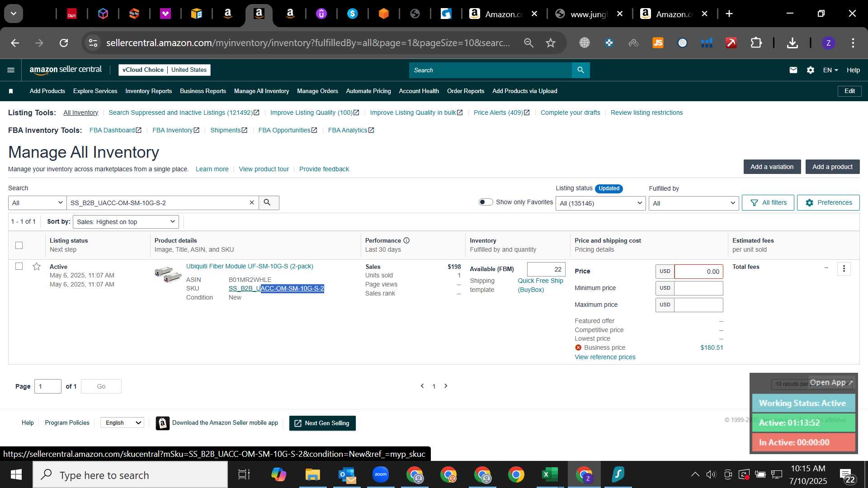The image size is (868, 488).
Task: Clear the SKU search text with the X icon
Action: 252,203
